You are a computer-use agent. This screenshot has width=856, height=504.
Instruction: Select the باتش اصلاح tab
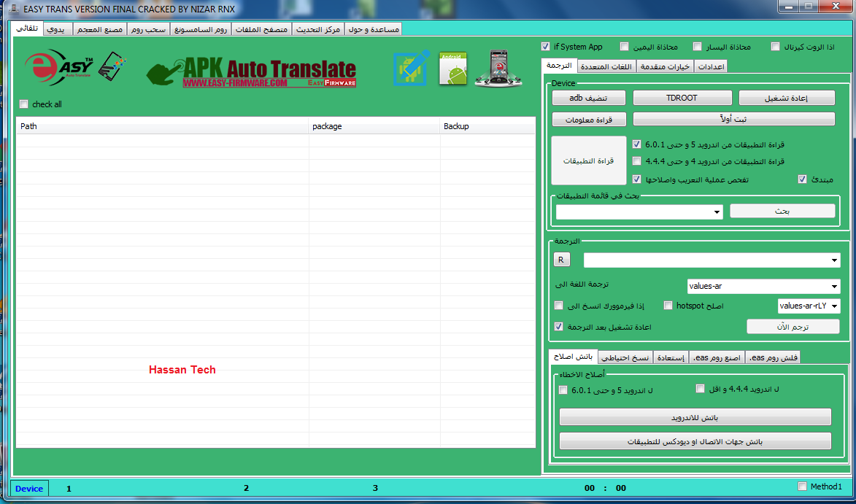coord(574,356)
